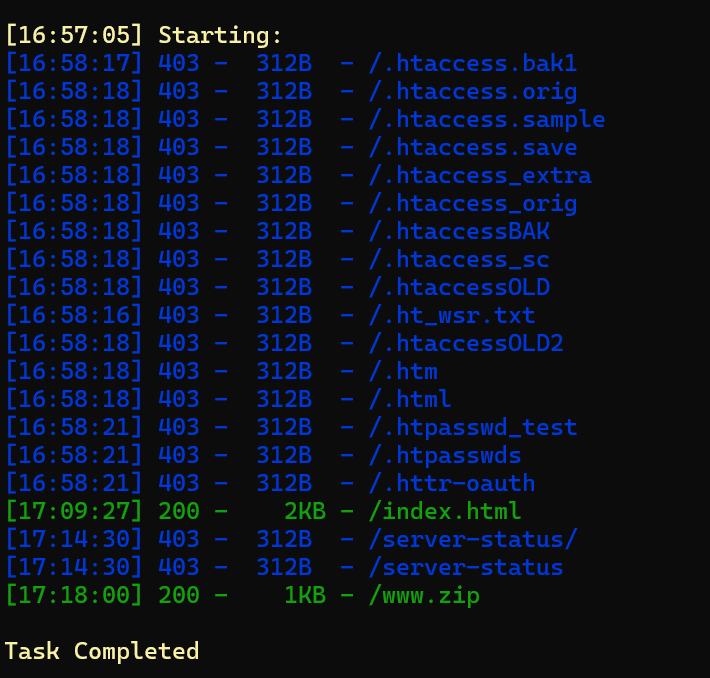The width and height of the screenshot is (710, 678).
Task: Click the /.ht_wsr.txt path
Action: pos(452,316)
